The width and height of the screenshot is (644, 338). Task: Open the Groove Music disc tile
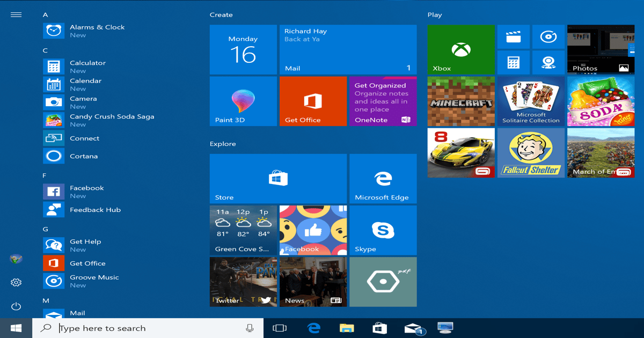click(548, 36)
